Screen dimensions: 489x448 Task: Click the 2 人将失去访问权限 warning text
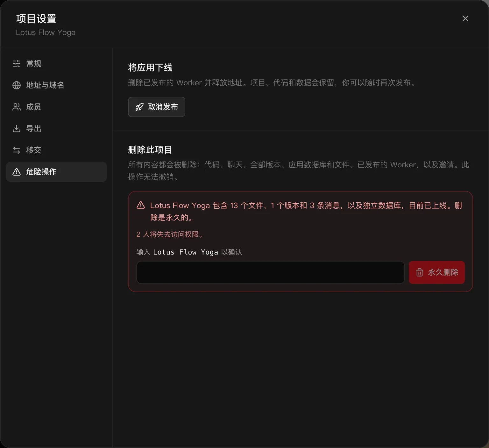pyautogui.click(x=170, y=234)
